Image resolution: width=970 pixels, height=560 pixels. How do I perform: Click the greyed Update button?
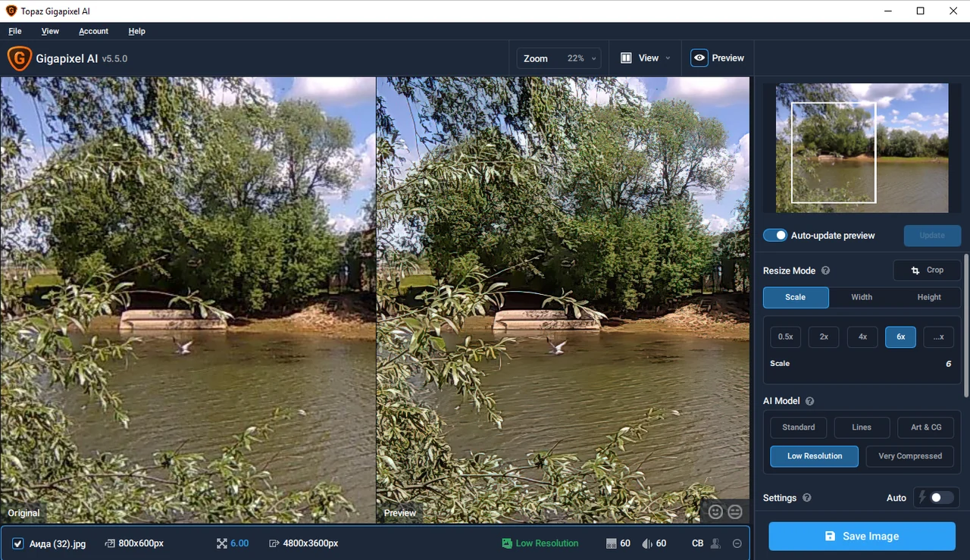point(932,236)
